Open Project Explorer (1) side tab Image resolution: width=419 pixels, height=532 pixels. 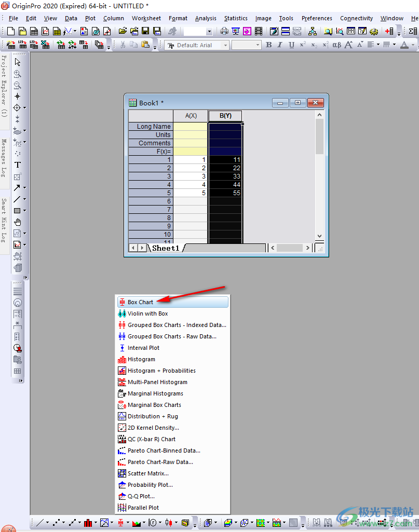(x=4, y=91)
